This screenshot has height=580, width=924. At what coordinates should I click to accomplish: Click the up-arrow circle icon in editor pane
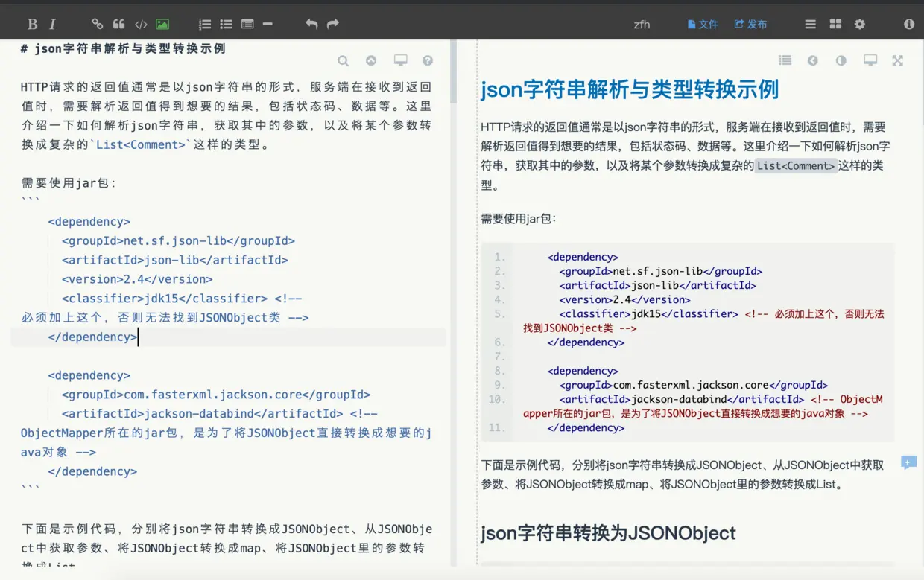[371, 61]
